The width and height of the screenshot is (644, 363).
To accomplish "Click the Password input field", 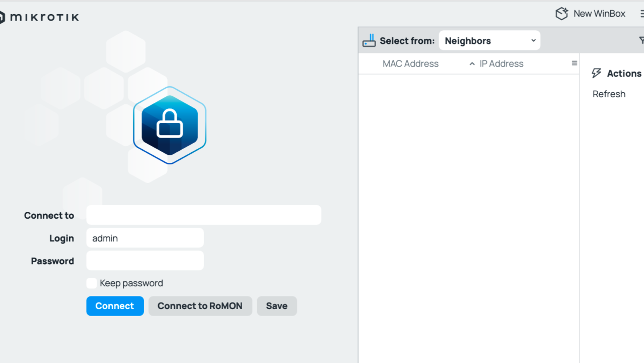I will point(145,261).
